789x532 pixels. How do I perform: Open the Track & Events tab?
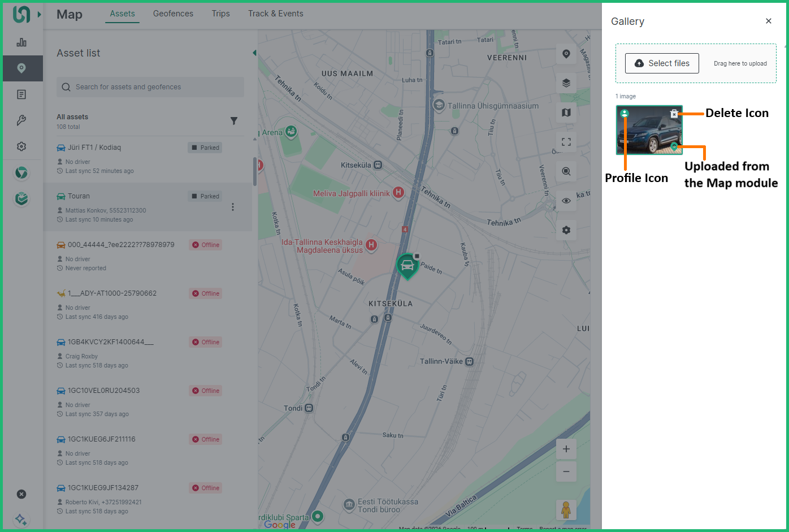(275, 14)
